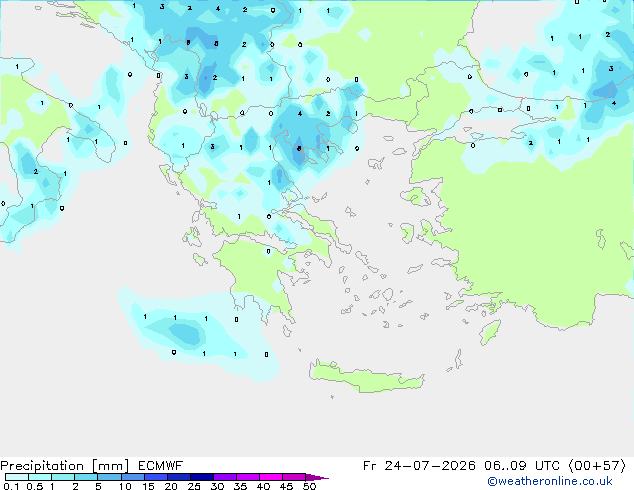Click the 10–15 mm legend color segment
Image resolution: width=634 pixels, height=490 pixels.
pos(132,477)
